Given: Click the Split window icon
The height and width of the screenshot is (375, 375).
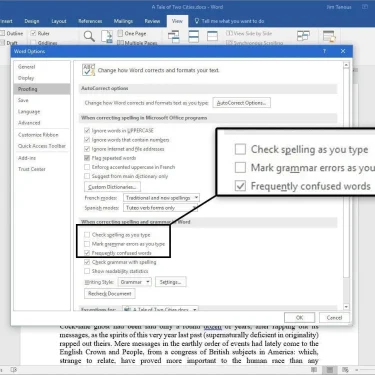Looking at the screenshot, I should point(212,36).
